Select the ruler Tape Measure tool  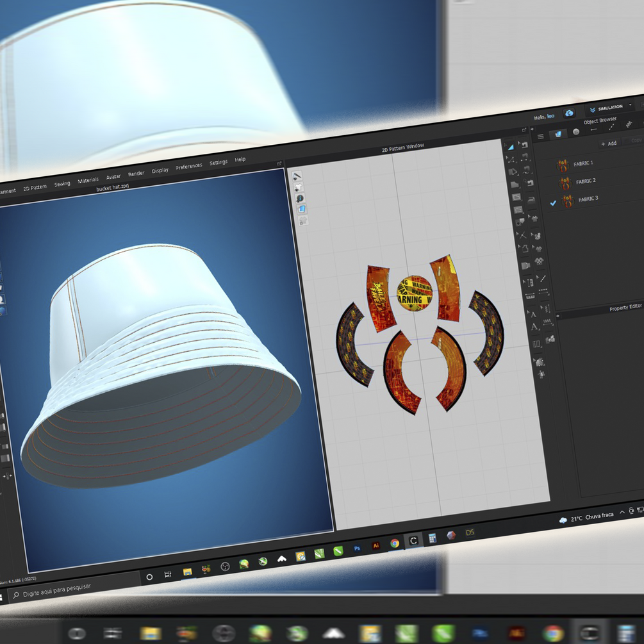pyautogui.click(x=530, y=295)
